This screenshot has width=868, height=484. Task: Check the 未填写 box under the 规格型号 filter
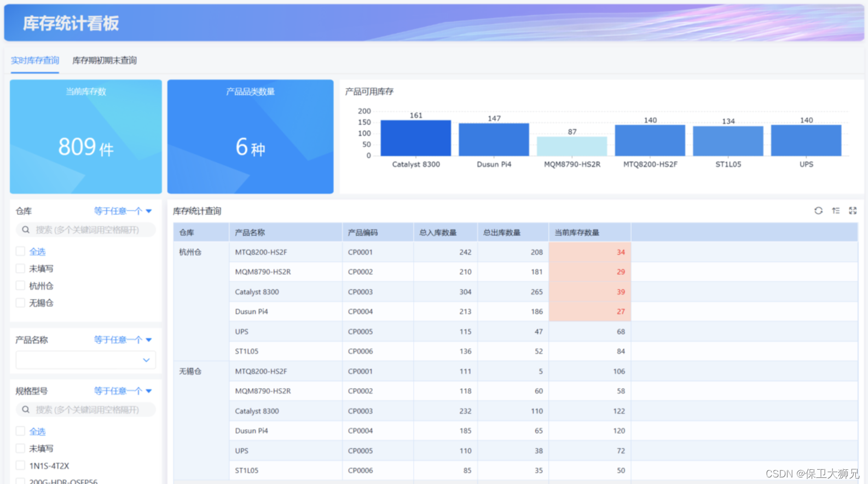pos(20,448)
